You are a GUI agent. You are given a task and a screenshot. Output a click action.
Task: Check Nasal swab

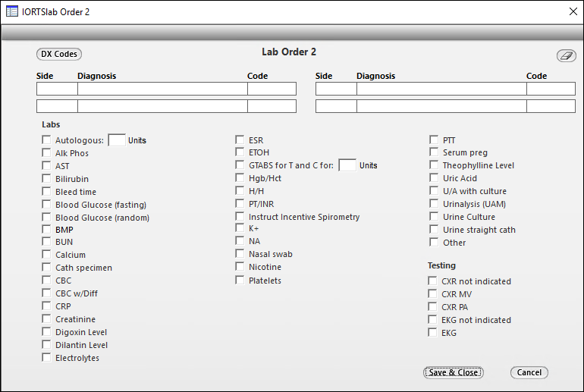pyautogui.click(x=240, y=253)
